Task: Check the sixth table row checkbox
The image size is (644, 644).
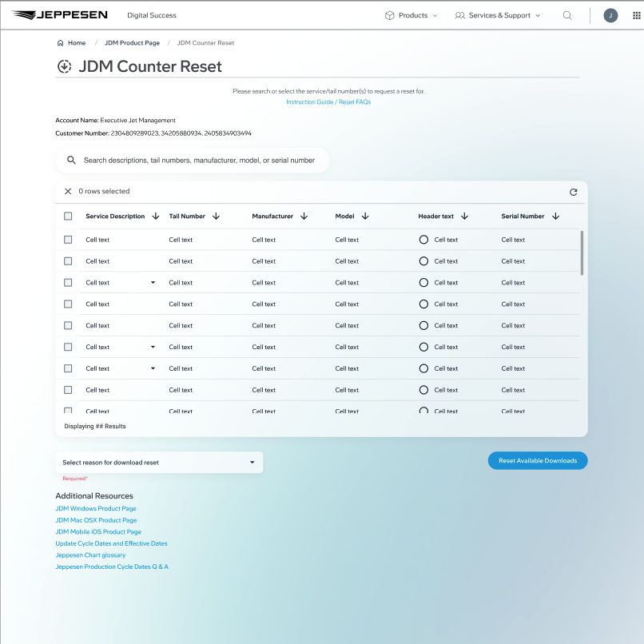Action: click(x=68, y=347)
